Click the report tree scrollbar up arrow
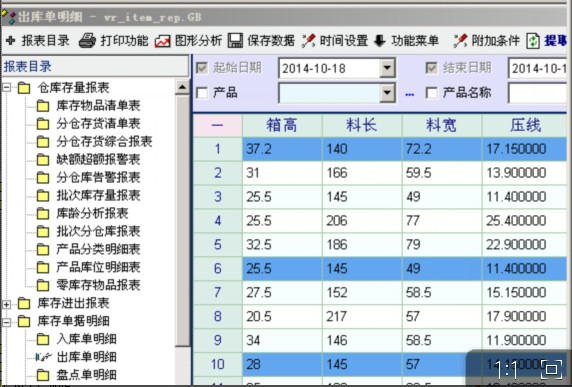This screenshot has height=387, width=572. 182,88
